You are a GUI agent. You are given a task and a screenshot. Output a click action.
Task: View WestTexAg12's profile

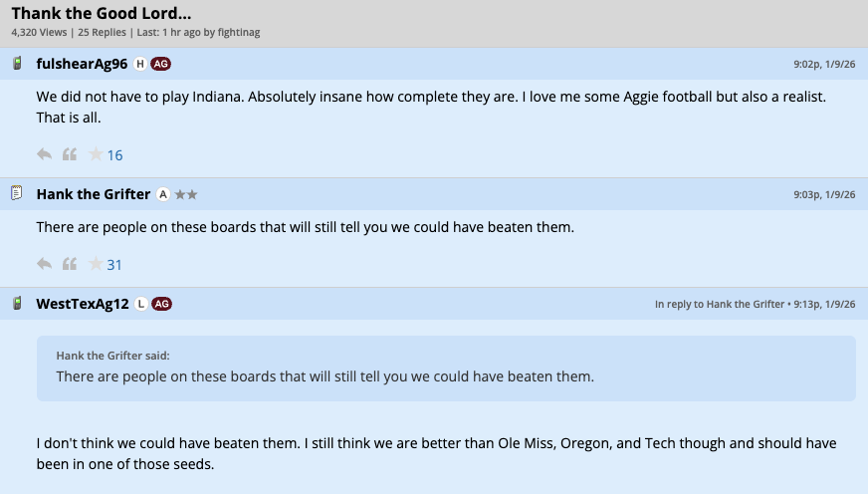point(83,304)
